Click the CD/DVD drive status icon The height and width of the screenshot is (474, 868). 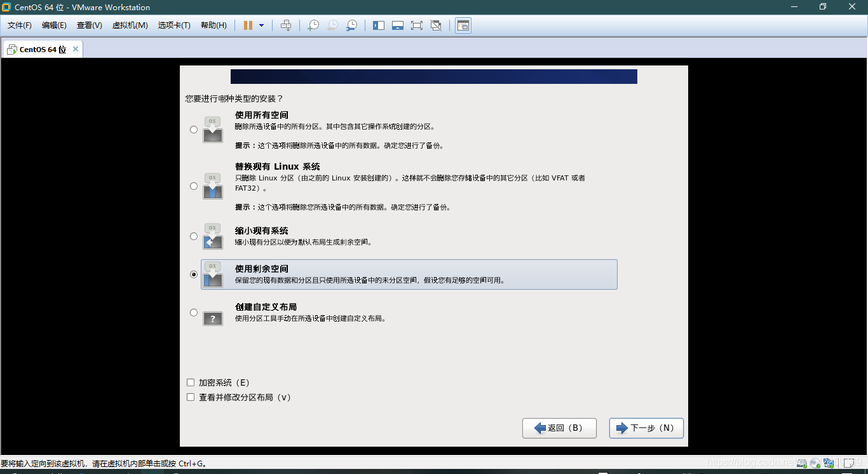coord(815,463)
